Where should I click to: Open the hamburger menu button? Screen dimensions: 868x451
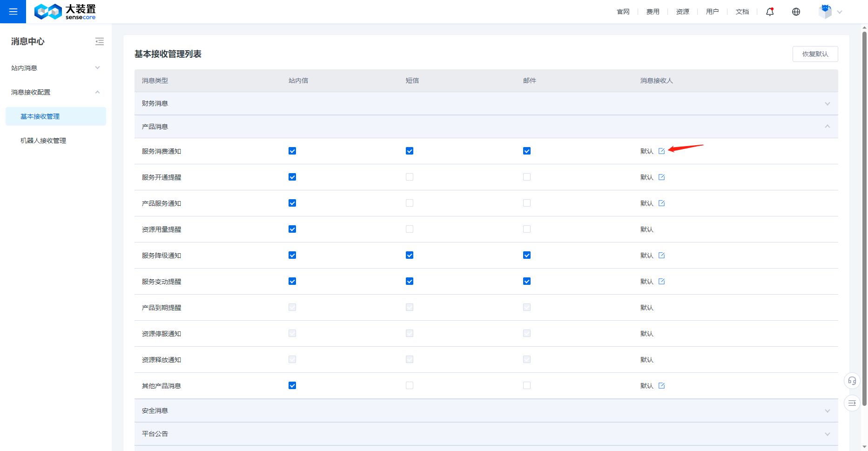(13, 12)
